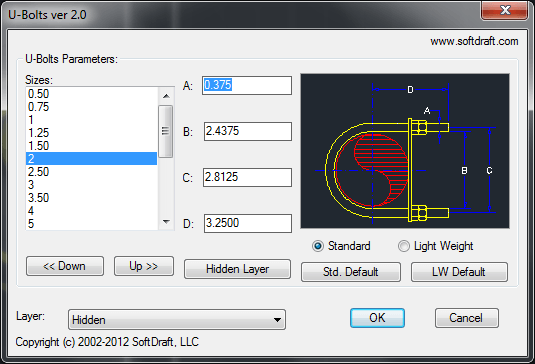Focus the B value field 2.4375
This screenshot has width=535, height=364.
[248, 131]
